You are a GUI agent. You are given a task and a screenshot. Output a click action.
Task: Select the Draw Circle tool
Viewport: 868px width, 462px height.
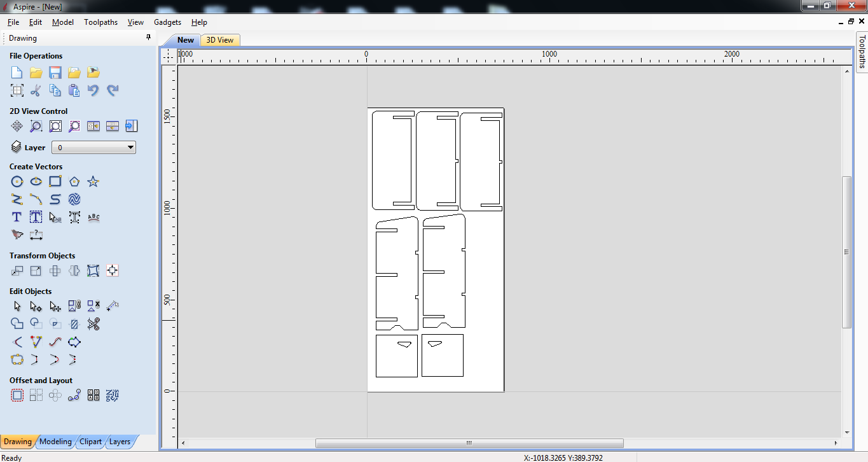pos(17,181)
